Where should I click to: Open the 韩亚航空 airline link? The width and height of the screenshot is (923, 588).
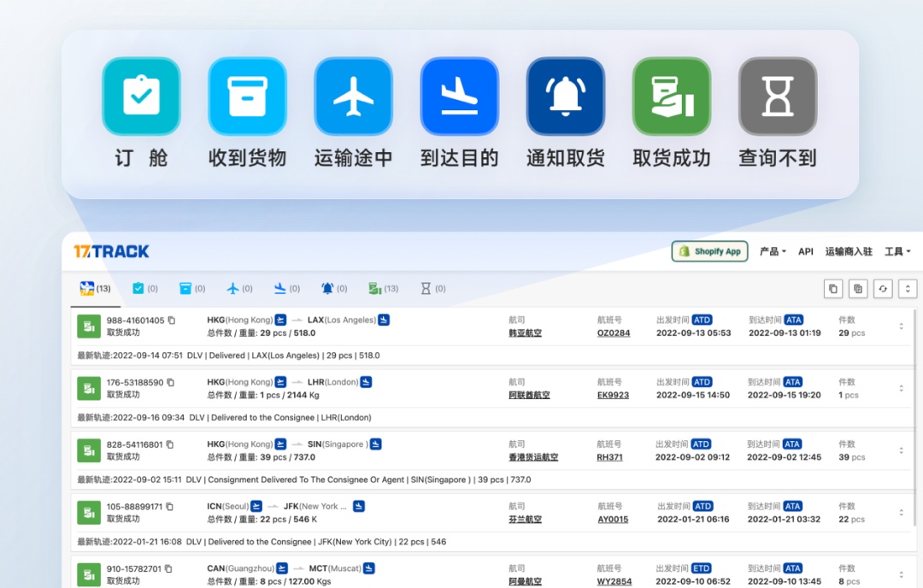pyautogui.click(x=525, y=333)
